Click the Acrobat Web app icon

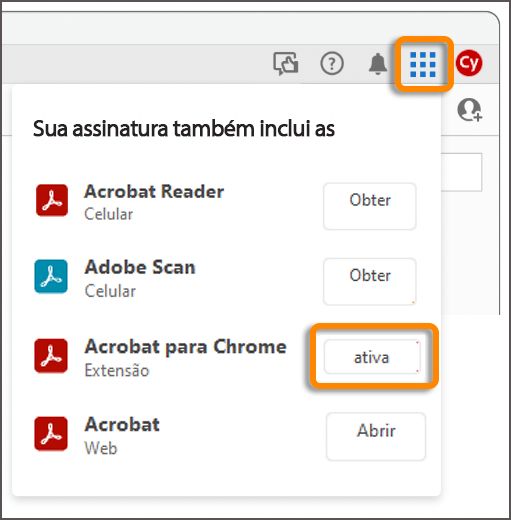click(51, 433)
